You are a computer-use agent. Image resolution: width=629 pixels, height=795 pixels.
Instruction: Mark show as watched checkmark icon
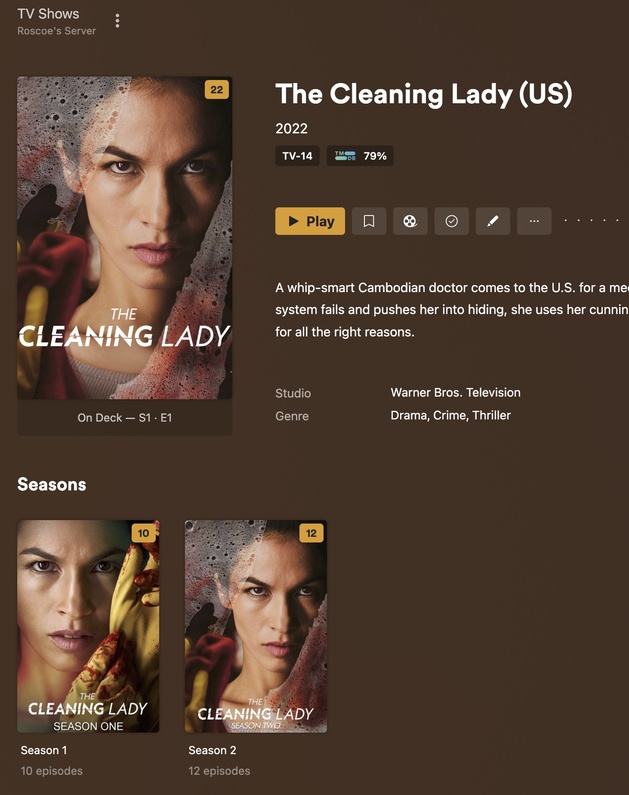click(452, 221)
